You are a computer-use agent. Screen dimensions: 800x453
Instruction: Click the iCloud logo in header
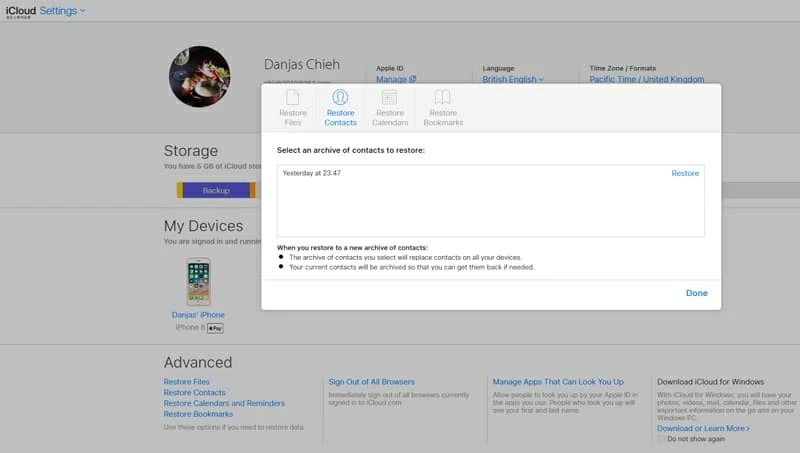pyautogui.click(x=19, y=10)
